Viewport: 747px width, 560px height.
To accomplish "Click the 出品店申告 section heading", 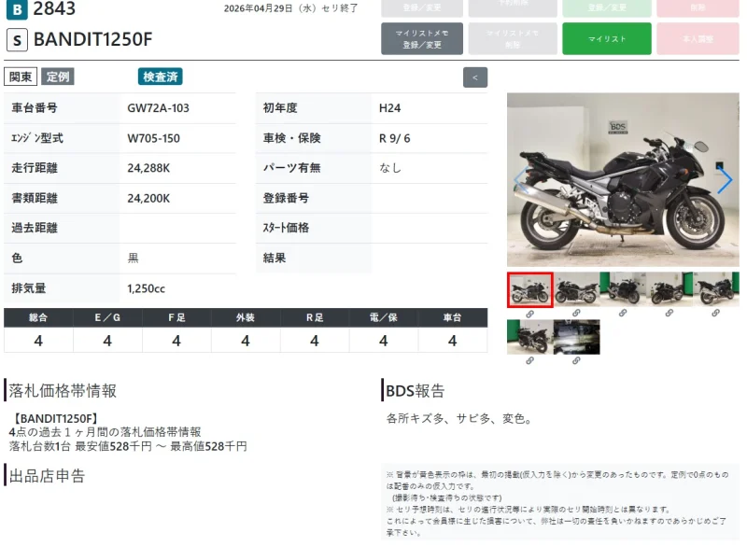I will (x=47, y=476).
